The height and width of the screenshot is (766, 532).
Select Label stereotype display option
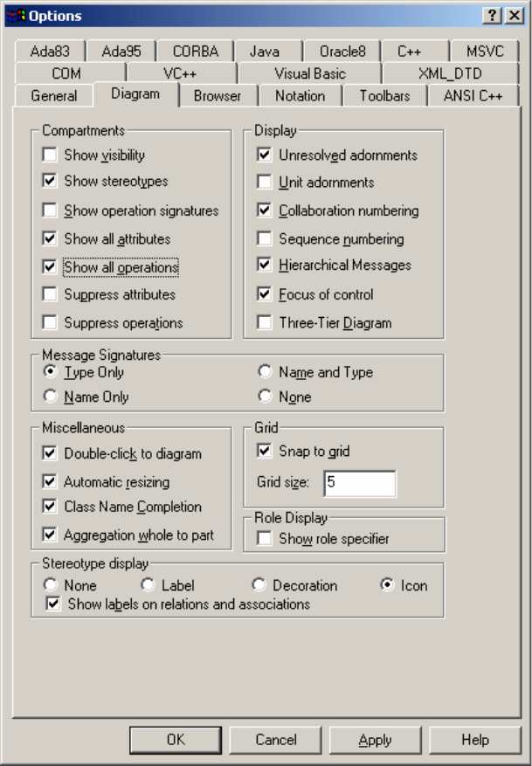click(148, 585)
